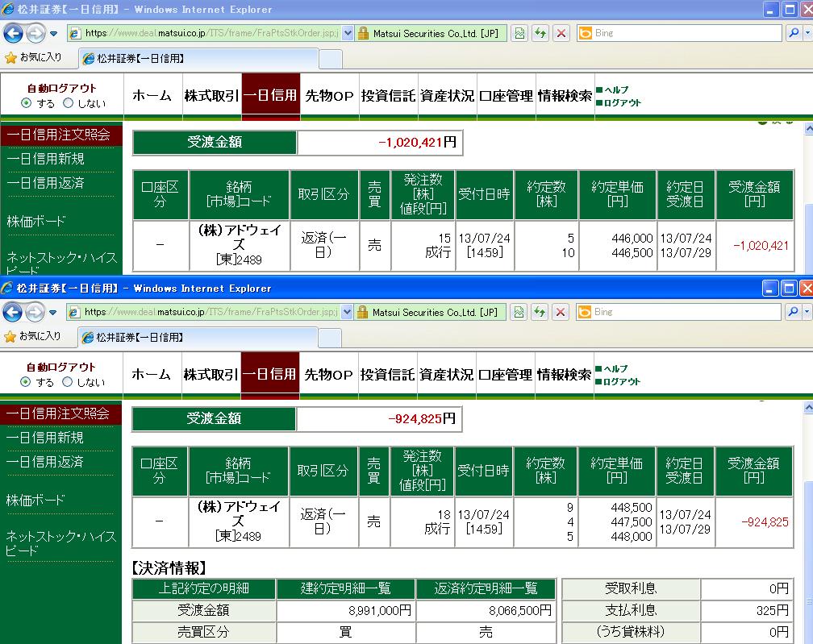Click the Refresh icon in the top browser window
The height and width of the screenshot is (644, 813).
540,33
